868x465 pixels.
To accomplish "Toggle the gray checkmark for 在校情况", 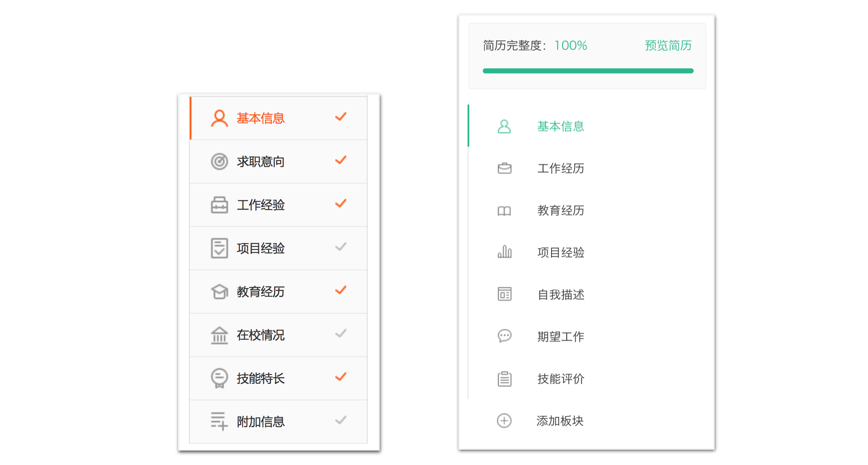I will click(341, 334).
